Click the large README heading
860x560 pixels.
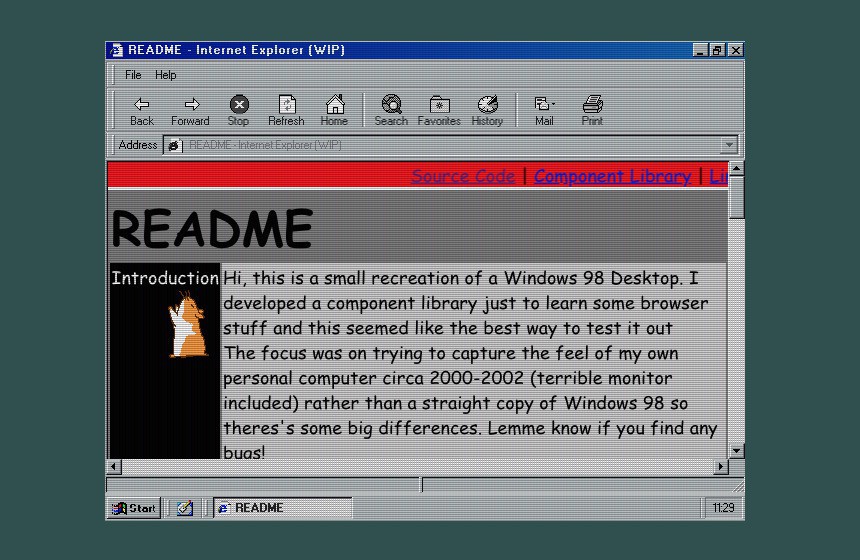[212, 229]
